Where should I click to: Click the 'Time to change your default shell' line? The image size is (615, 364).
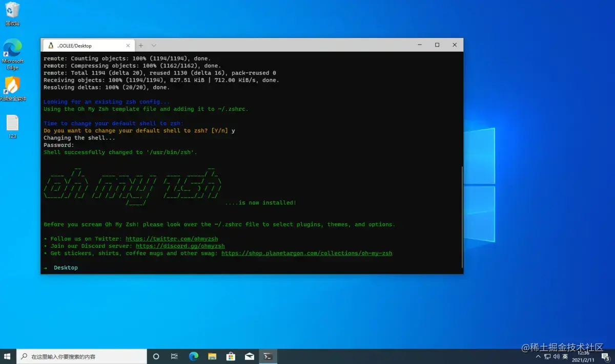pos(113,123)
